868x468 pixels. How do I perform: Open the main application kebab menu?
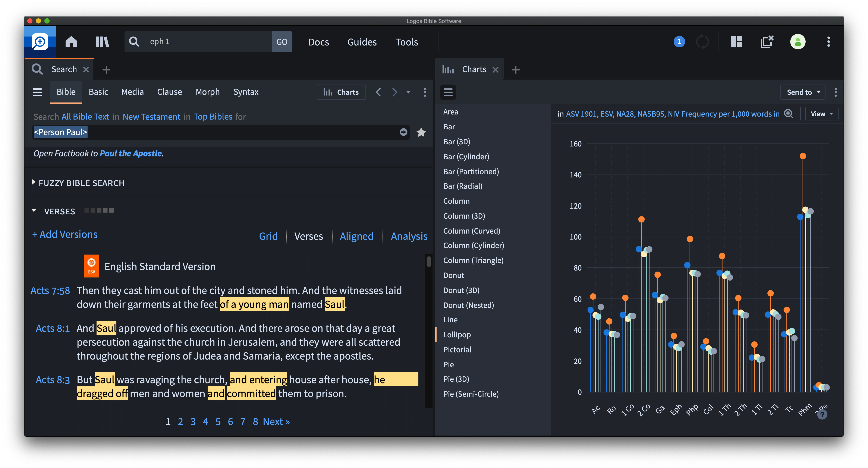pyautogui.click(x=828, y=42)
